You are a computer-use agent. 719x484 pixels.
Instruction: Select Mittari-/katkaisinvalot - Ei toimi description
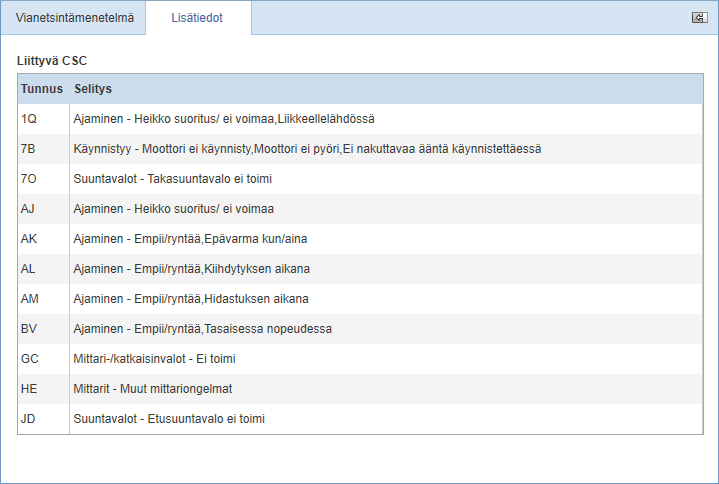[155, 359]
